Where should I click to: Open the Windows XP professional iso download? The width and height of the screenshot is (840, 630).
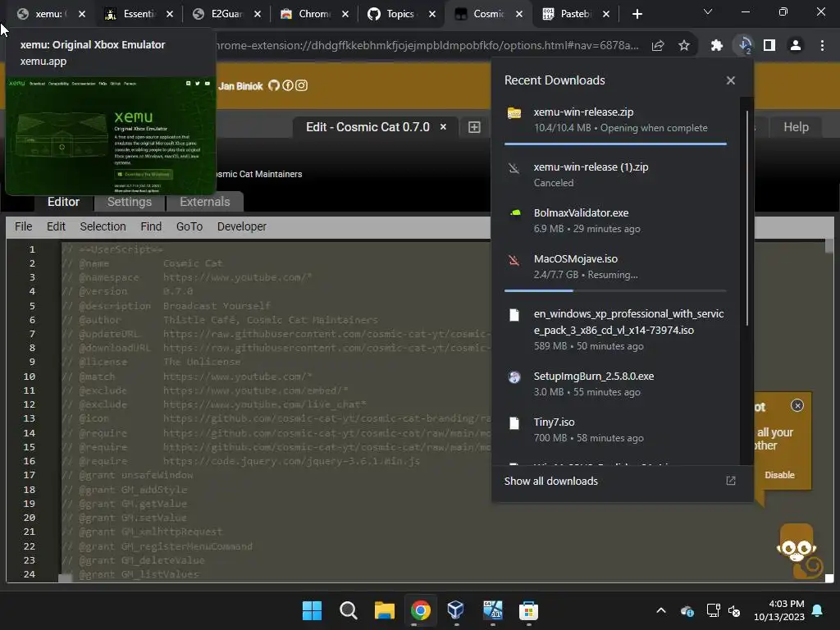click(x=615, y=330)
